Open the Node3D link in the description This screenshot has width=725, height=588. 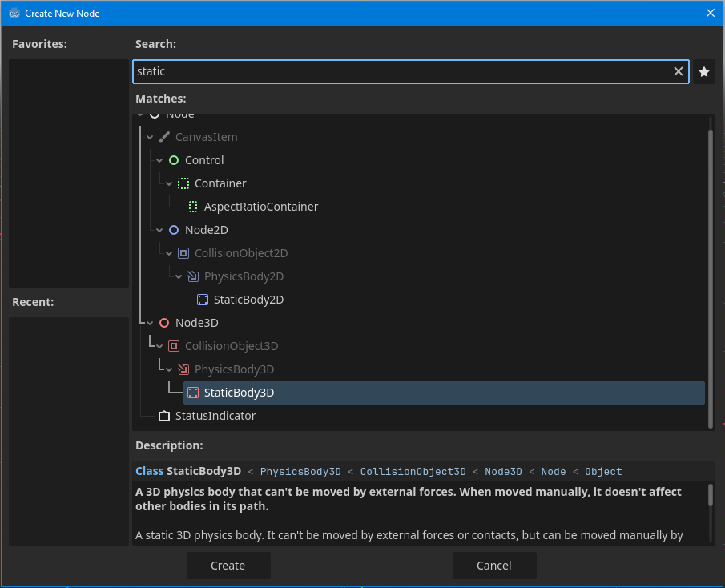pos(503,471)
